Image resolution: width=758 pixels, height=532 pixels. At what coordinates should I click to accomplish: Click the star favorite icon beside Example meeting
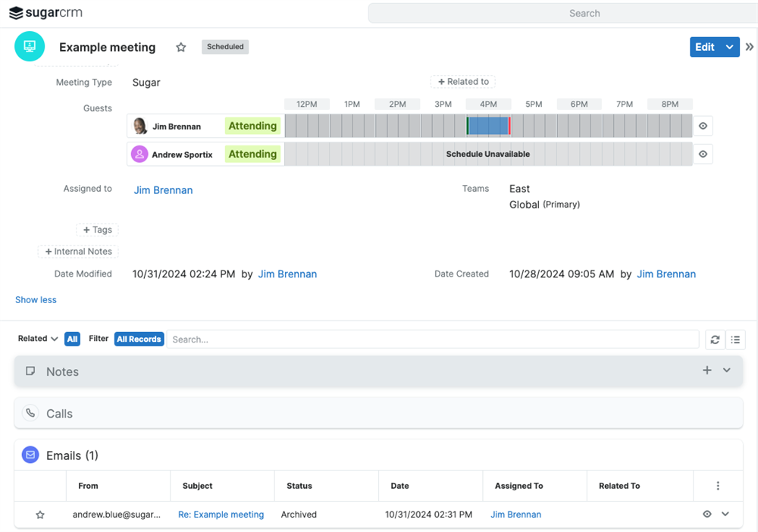tap(181, 47)
